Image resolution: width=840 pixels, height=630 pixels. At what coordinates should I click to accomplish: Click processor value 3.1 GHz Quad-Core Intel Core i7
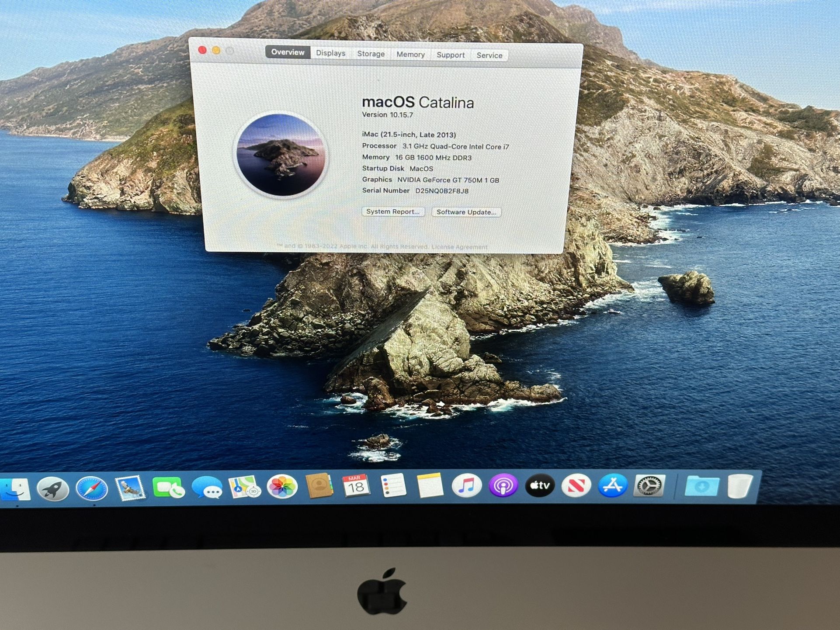455,147
